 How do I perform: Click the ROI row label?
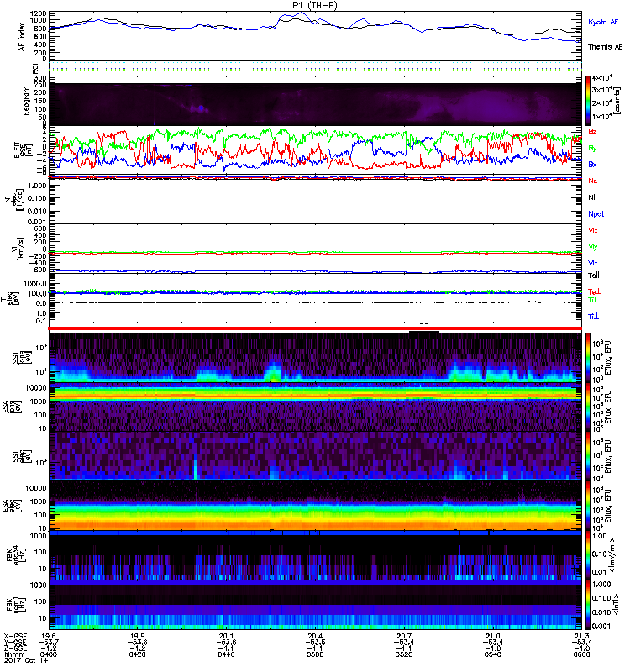(36, 68)
